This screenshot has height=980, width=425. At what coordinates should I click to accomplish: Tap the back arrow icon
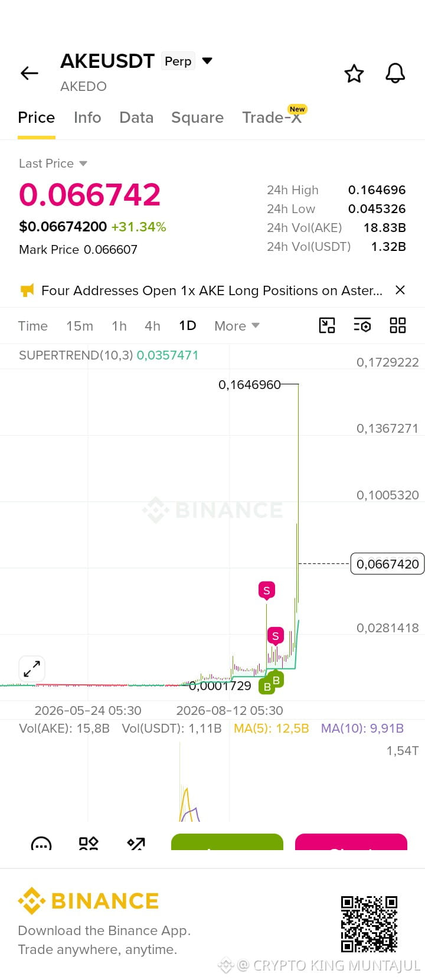tap(29, 73)
